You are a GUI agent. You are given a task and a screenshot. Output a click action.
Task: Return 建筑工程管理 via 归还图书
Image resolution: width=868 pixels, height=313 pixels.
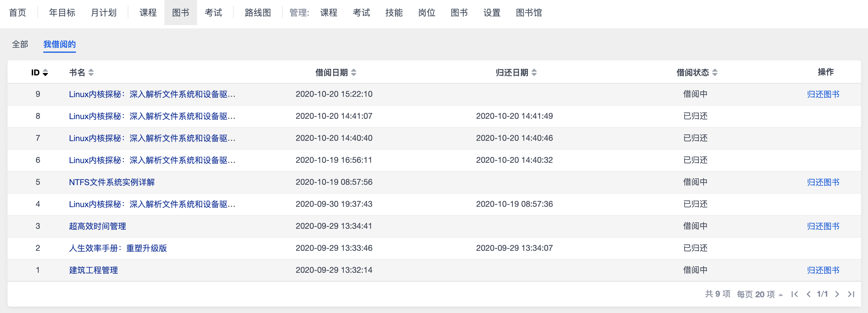[823, 270]
